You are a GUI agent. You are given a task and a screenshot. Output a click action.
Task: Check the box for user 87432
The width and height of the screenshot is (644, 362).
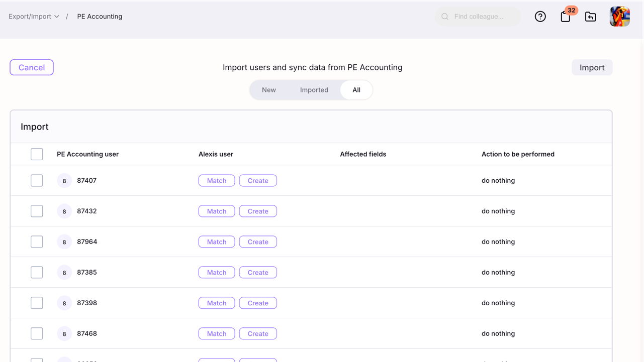[x=37, y=211]
